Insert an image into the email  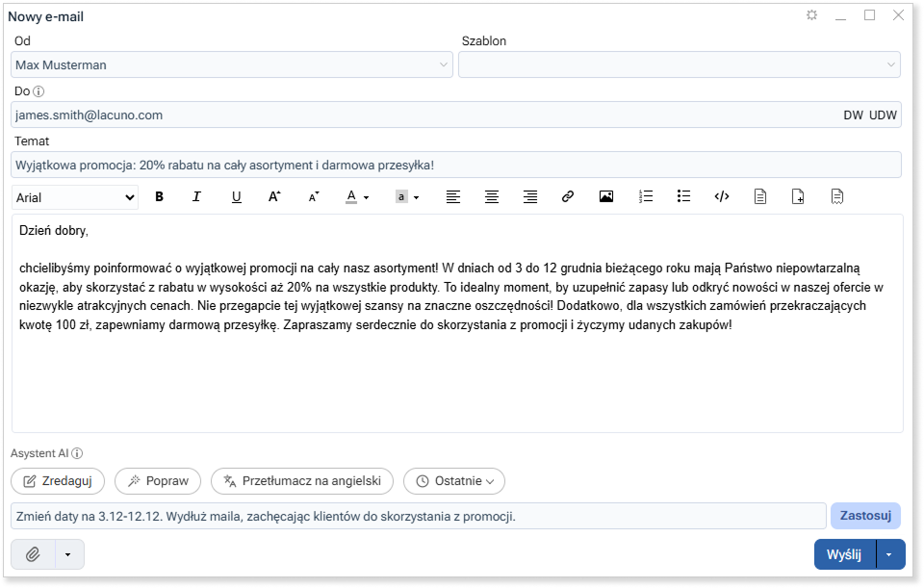pos(606,196)
